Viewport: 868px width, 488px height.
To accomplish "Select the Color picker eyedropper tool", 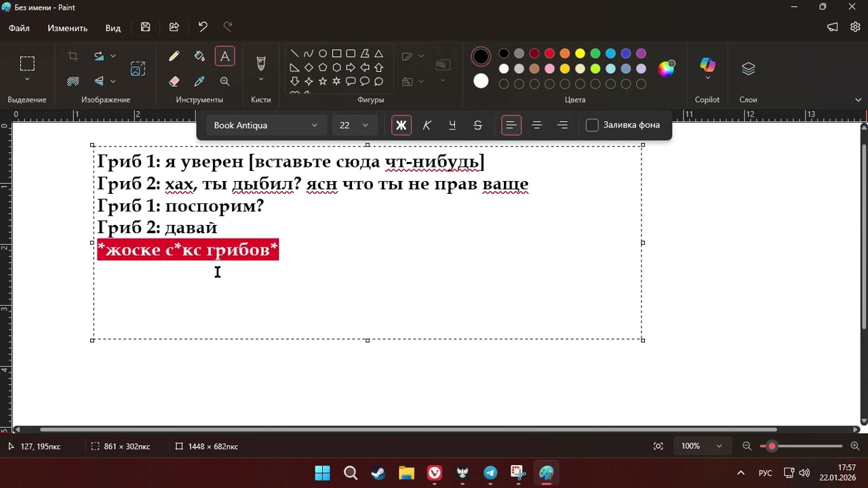I will 199,81.
